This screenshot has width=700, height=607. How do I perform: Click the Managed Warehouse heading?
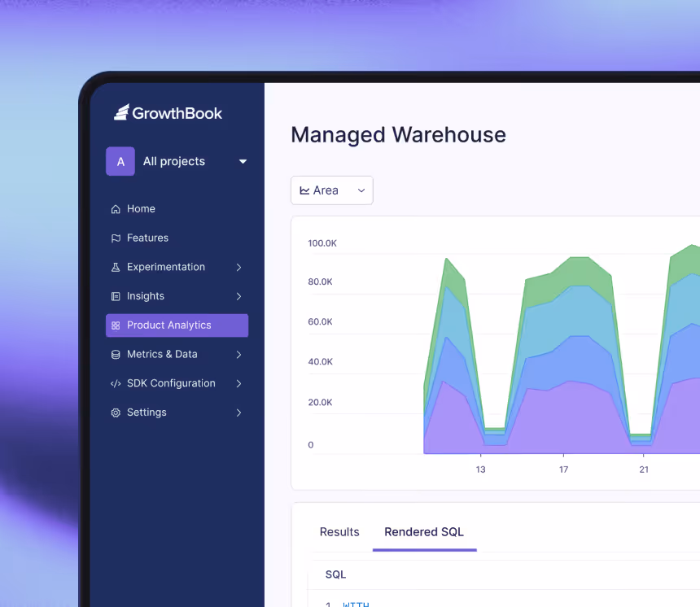[x=398, y=135]
